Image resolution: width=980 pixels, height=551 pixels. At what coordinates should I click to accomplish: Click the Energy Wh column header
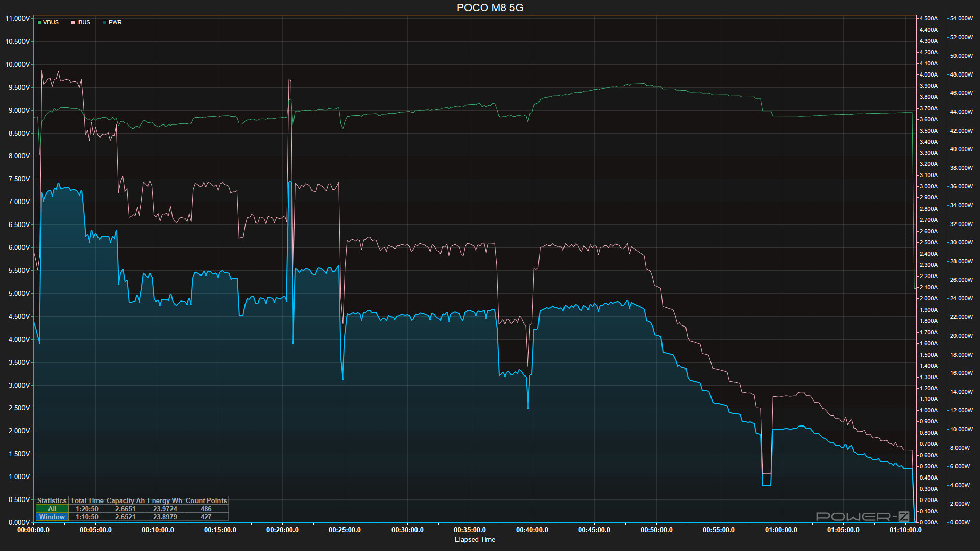click(165, 500)
